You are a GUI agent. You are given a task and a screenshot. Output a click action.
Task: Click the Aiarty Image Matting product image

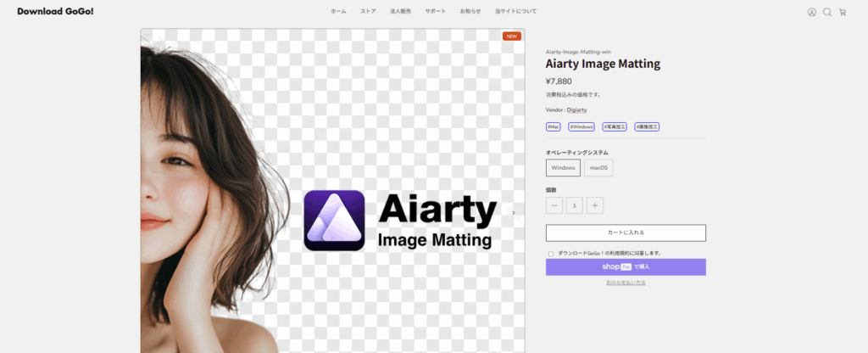(x=332, y=191)
